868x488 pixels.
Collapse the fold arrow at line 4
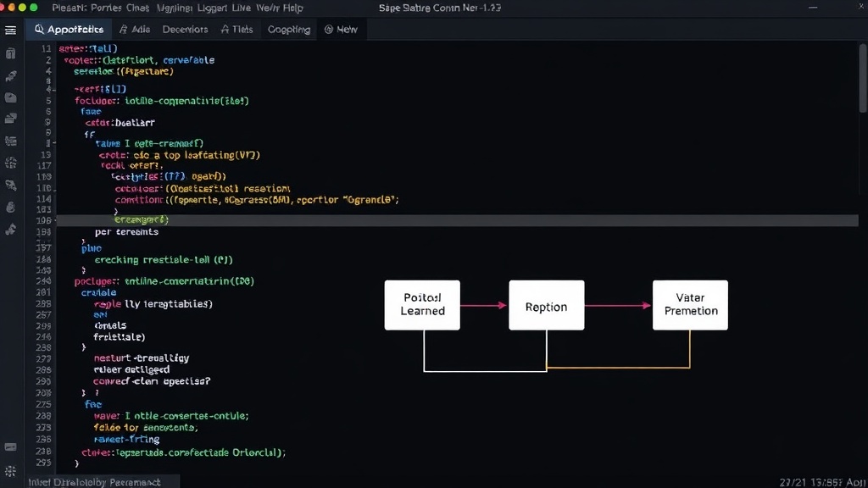click(x=55, y=89)
